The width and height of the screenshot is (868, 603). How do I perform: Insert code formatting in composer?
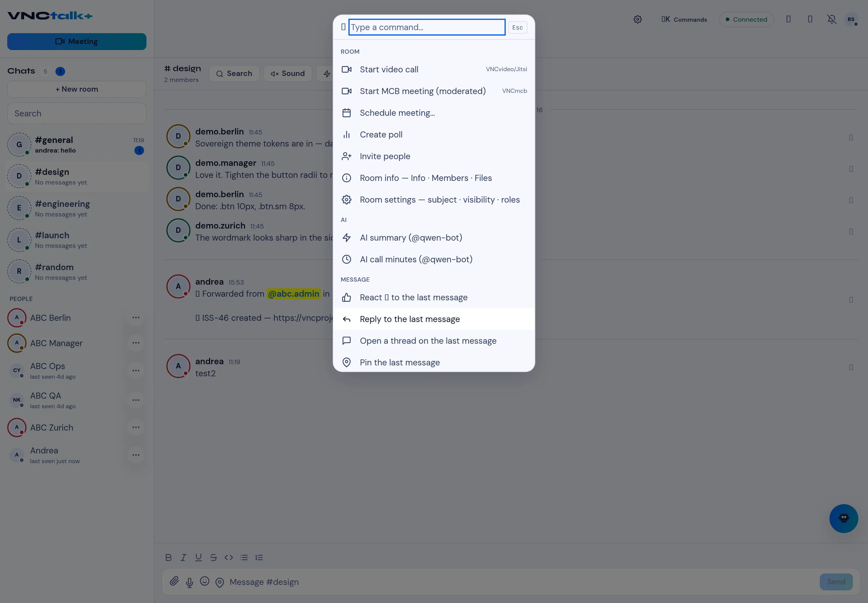coord(228,557)
